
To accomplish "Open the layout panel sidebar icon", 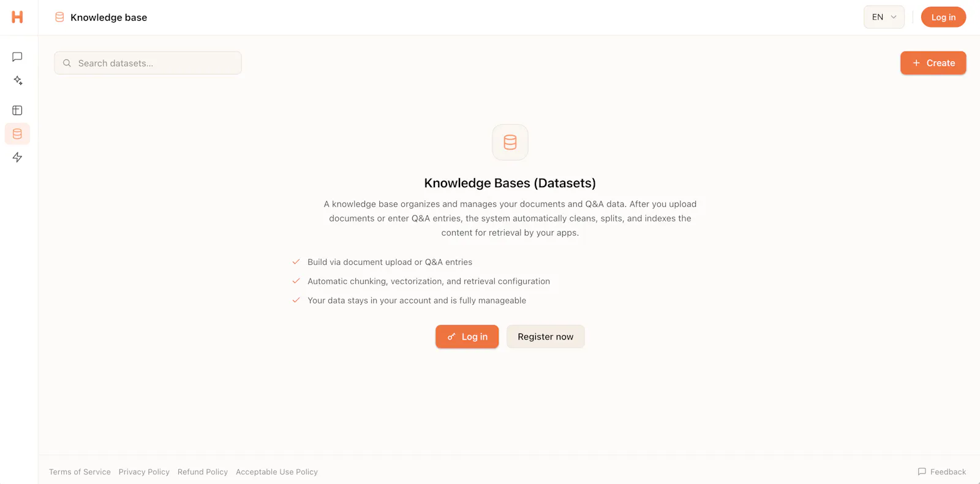I will (x=17, y=110).
